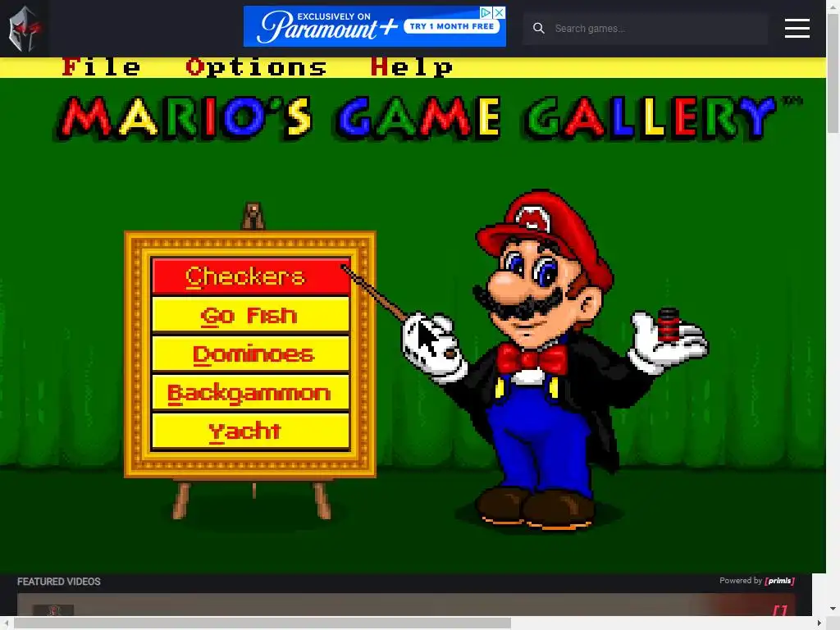Click the vertical scrollbar thumb
Viewport: 840px width, 630px height.
(833, 73)
